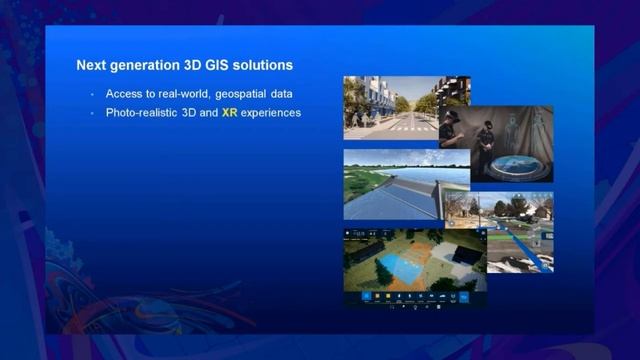Select the 'Access to real-world, geospatial data' bullet
This screenshot has height=360, width=640.
tap(199, 94)
